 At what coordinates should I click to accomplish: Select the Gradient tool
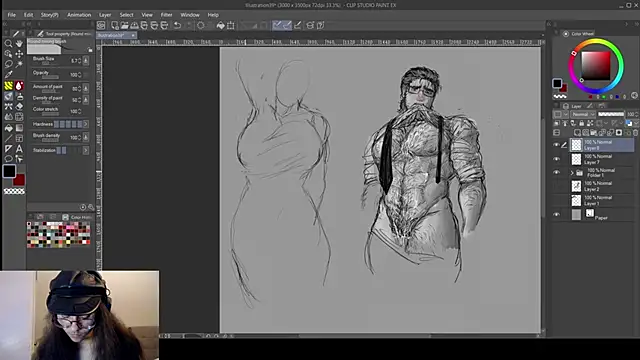[19, 128]
